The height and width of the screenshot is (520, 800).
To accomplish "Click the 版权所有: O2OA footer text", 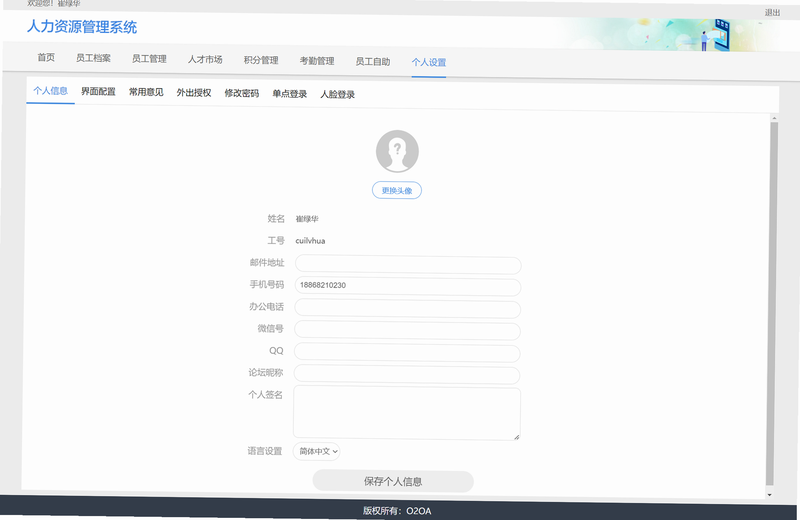I will [397, 511].
